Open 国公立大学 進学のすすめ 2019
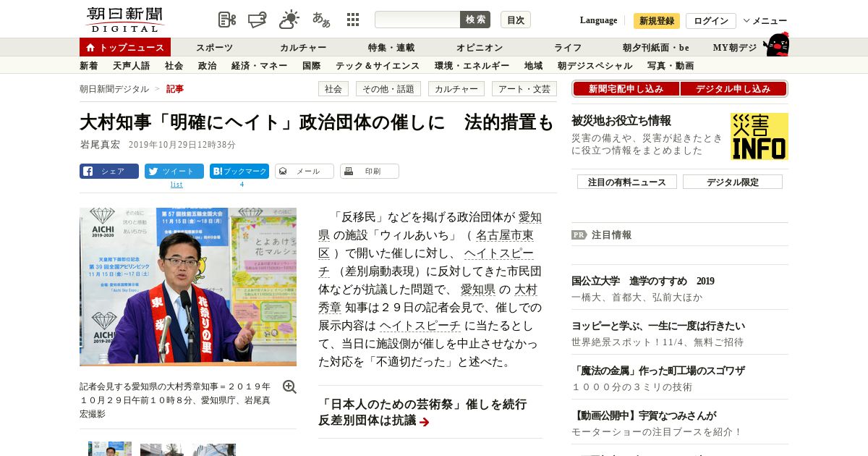This screenshot has height=456, width=868. pyautogui.click(x=643, y=282)
